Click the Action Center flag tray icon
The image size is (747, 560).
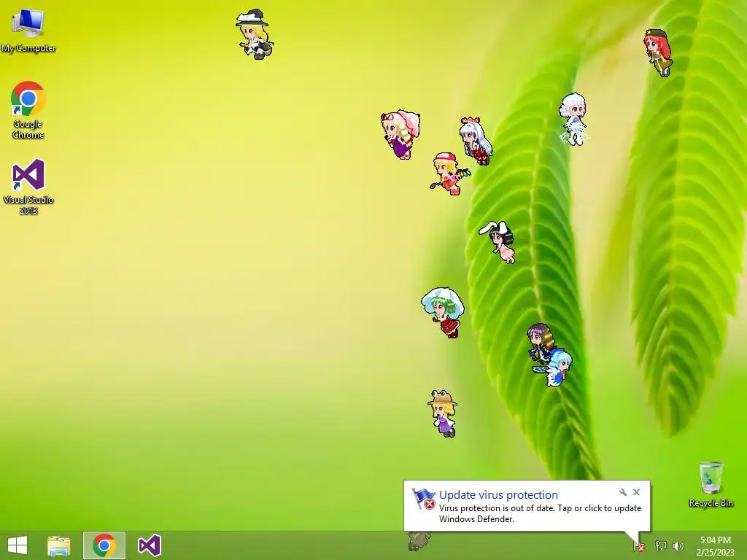pyautogui.click(x=639, y=546)
